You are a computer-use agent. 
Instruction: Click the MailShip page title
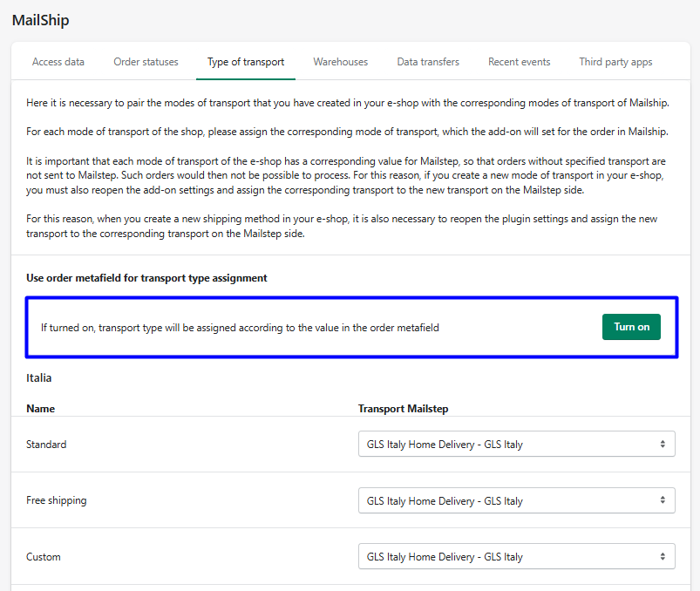coord(40,20)
